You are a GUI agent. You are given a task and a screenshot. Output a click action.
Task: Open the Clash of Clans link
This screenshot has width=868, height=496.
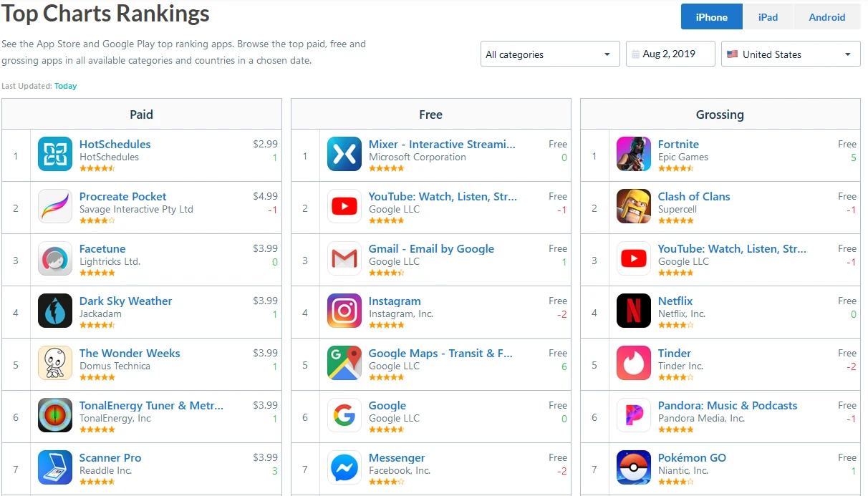[694, 197]
